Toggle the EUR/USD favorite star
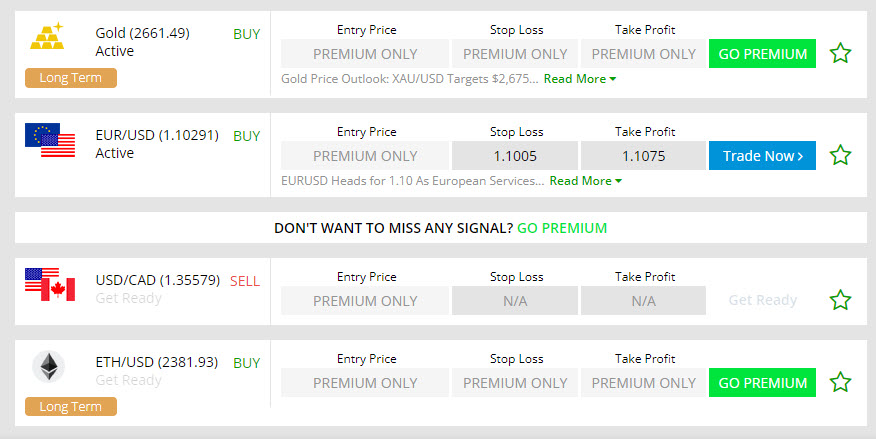 840,155
